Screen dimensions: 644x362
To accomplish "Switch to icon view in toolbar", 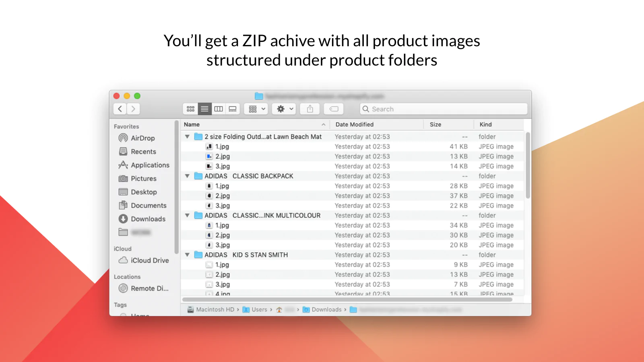I will (191, 109).
